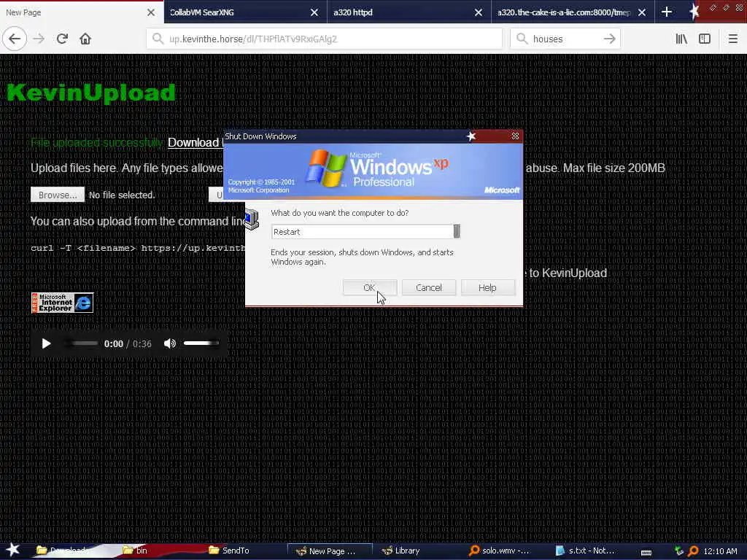Click the audio seek progress bar
The width and height of the screenshot is (747, 560).
(81, 343)
